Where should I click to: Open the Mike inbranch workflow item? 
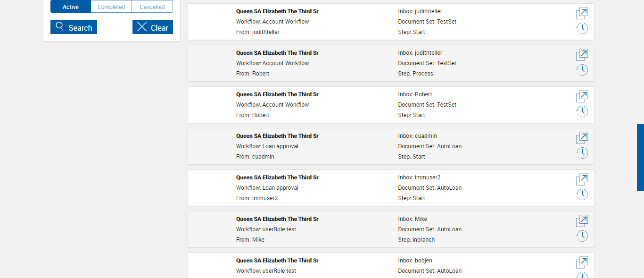582,221
